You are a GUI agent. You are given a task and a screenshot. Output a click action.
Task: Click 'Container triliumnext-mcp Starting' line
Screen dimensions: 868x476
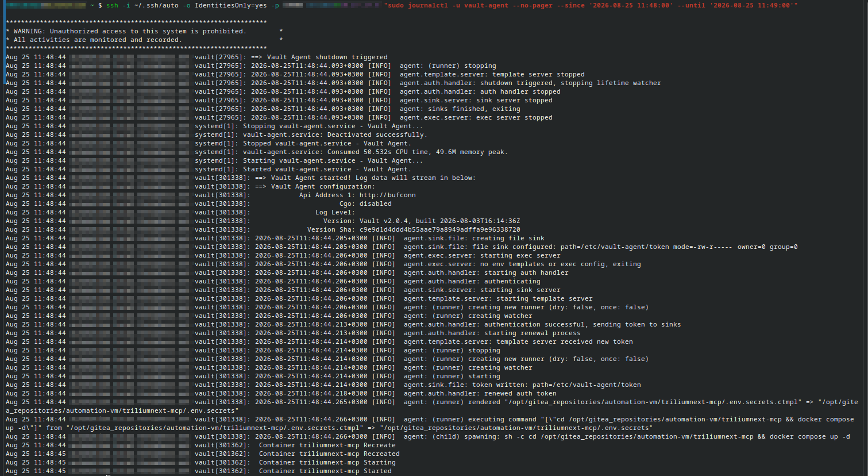tap(327, 462)
